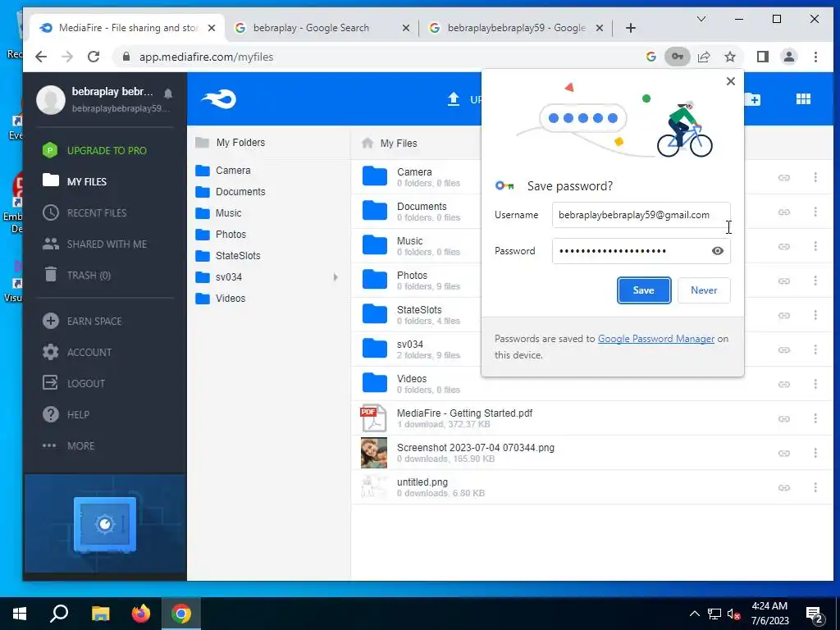Copy share link for Music folder

click(783, 246)
